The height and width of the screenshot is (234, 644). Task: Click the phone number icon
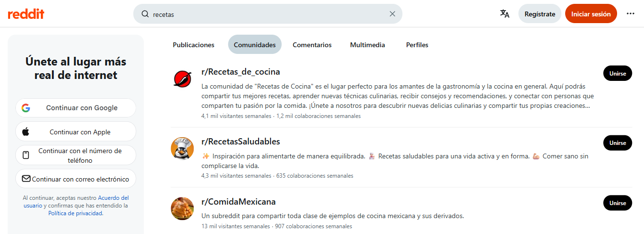(x=26, y=155)
